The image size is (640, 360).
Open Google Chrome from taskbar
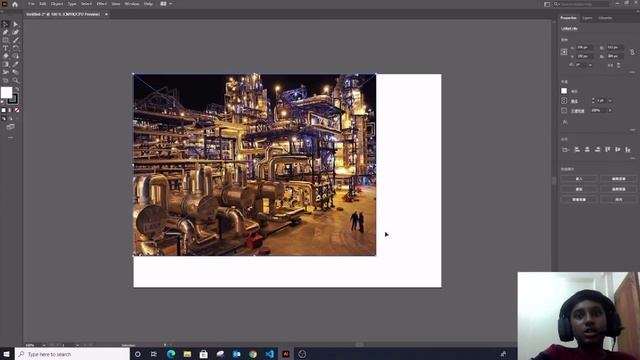point(253,354)
